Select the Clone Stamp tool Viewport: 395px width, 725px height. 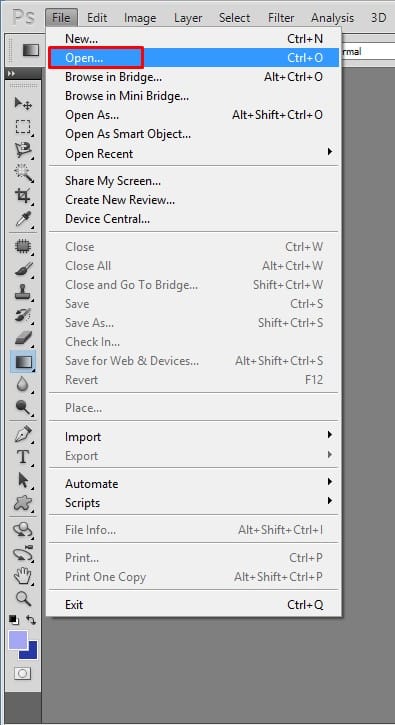(23, 292)
